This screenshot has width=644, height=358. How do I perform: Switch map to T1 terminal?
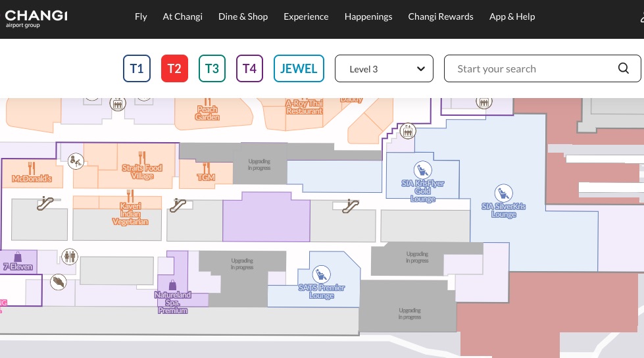137,68
